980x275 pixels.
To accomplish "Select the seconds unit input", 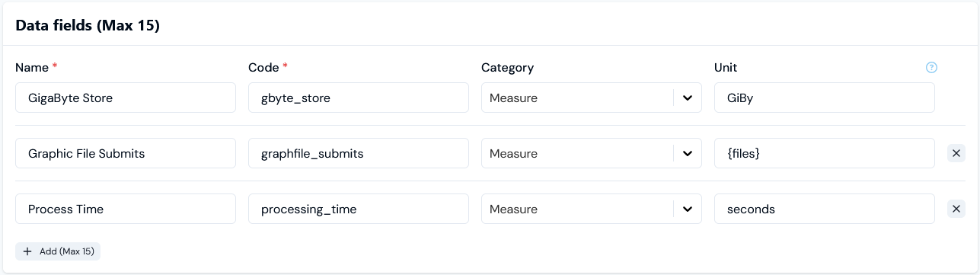I will 825,209.
